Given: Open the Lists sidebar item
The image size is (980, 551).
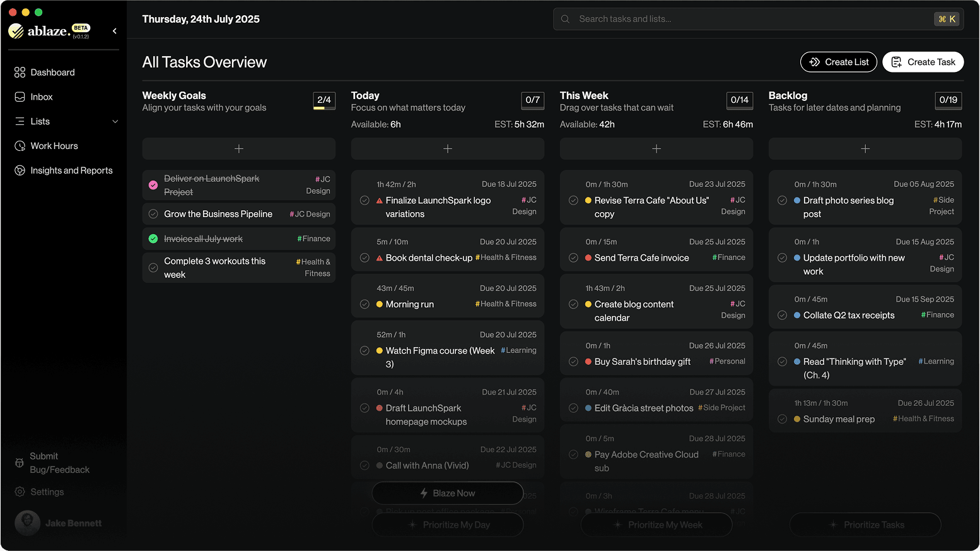Looking at the screenshot, I should [x=40, y=121].
